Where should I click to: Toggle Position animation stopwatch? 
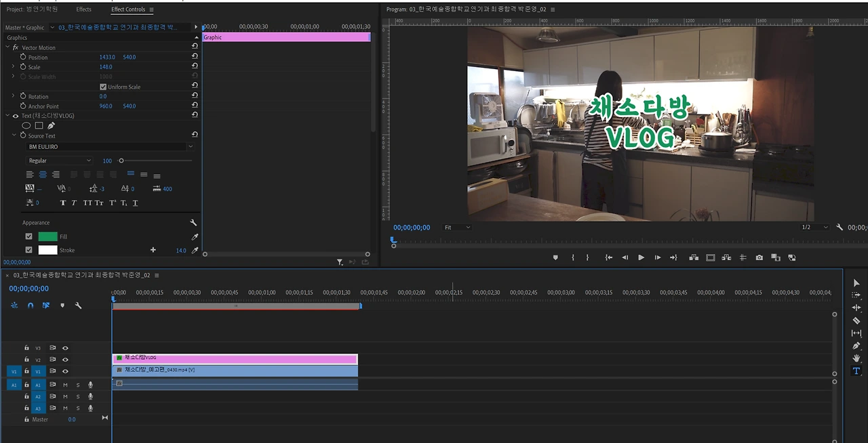point(22,57)
